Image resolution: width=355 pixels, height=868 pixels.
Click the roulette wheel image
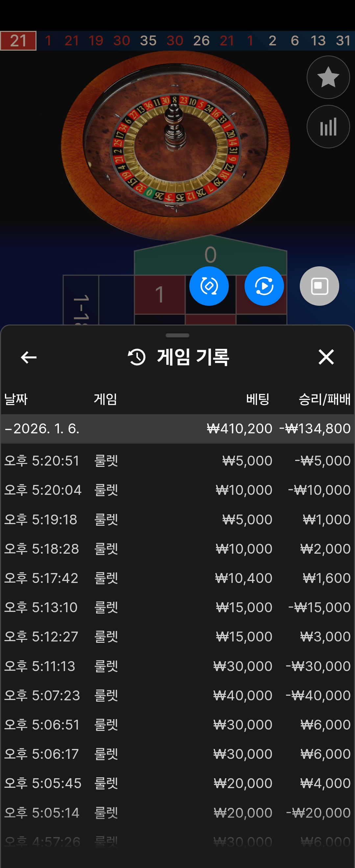175,145
